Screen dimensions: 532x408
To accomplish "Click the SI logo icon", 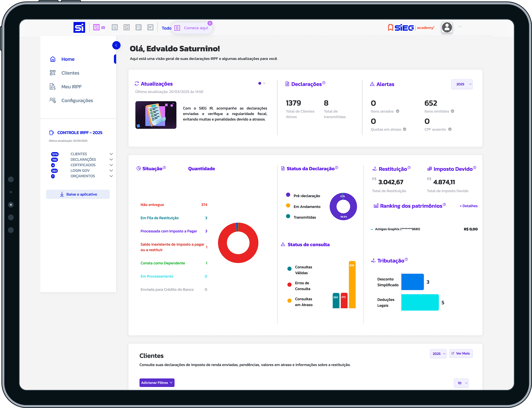I will (x=79, y=27).
